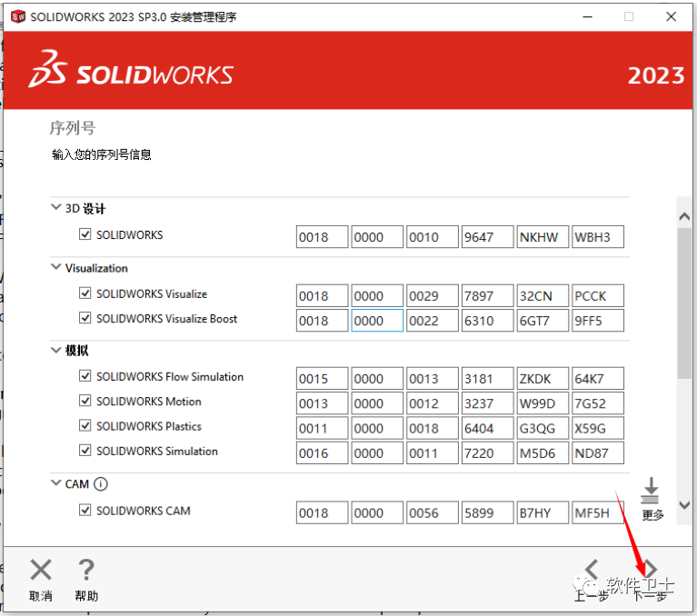The height and width of the screenshot is (616, 697).
Task: Click Flow Simulation field containing 0015
Action: point(323,378)
